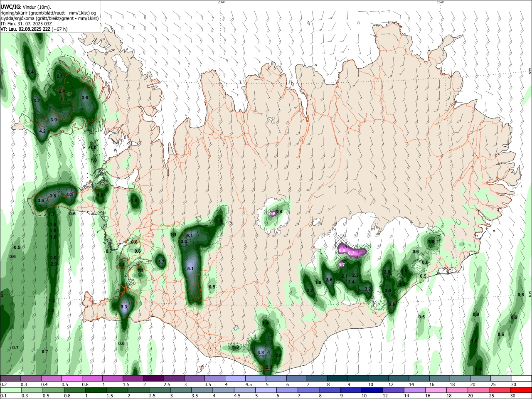Click the UWC/IG title text

point(10,6)
